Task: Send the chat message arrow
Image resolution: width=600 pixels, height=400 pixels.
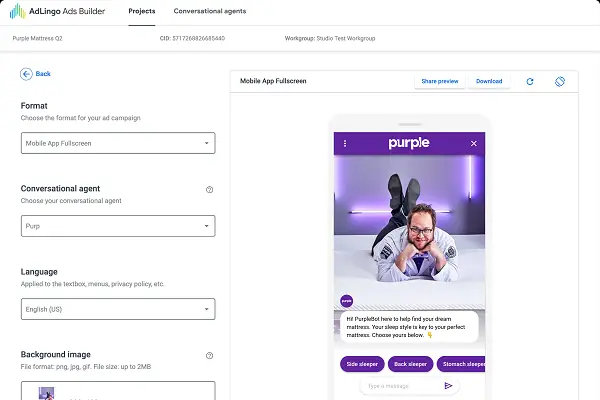Action: tap(448, 385)
